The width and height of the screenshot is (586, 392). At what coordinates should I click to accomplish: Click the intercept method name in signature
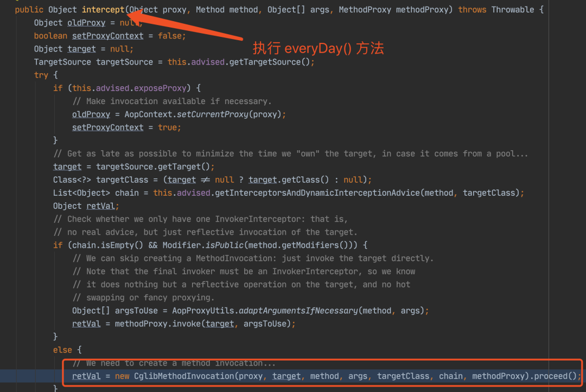point(103,10)
